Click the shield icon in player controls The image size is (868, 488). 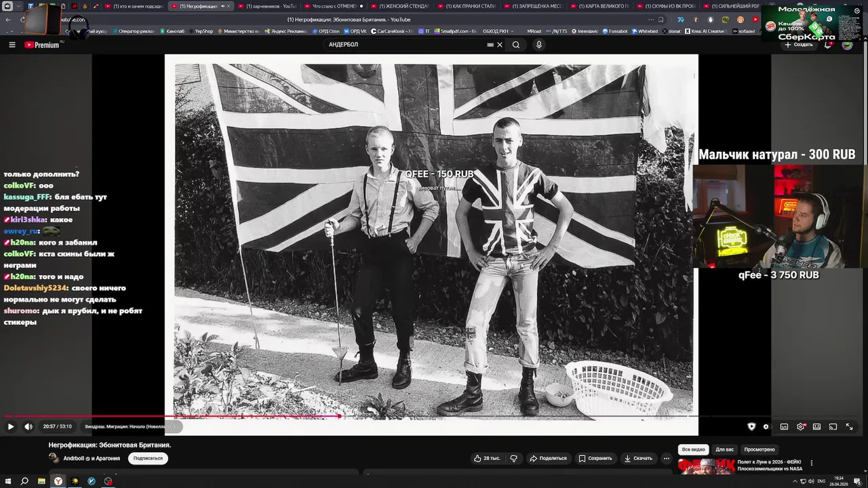point(751,426)
